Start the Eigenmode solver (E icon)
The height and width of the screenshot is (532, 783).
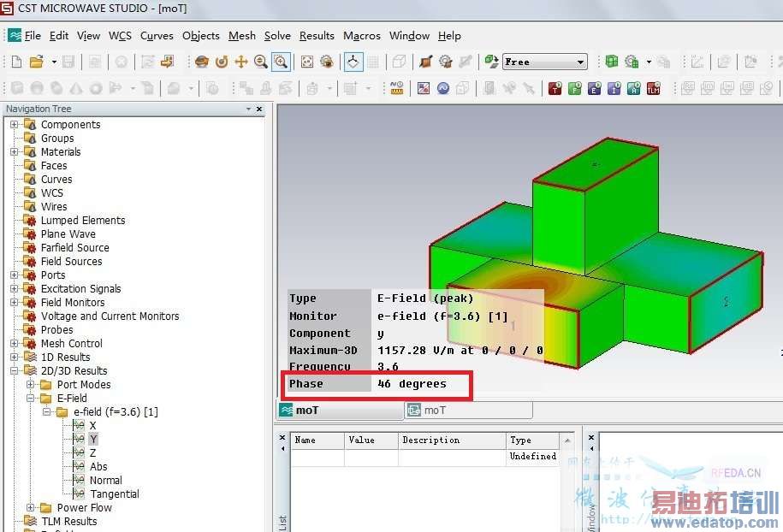click(595, 88)
